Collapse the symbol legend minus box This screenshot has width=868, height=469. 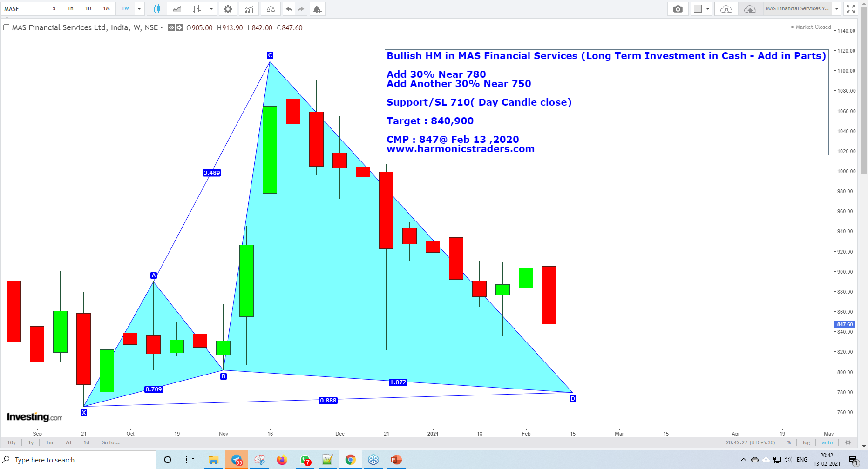[6, 27]
